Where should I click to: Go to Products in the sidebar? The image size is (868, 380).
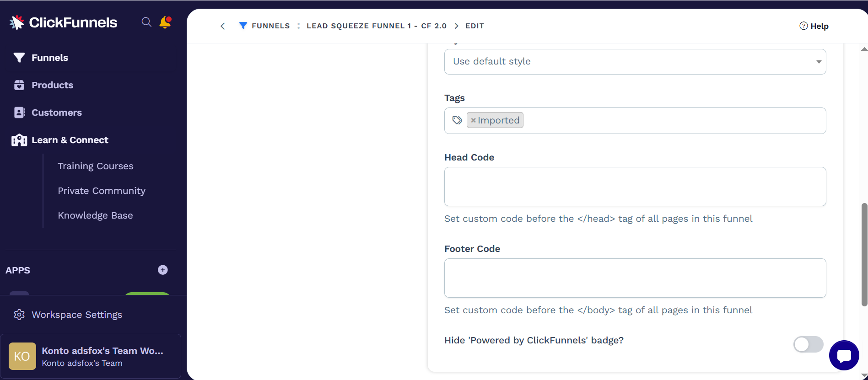(52, 85)
